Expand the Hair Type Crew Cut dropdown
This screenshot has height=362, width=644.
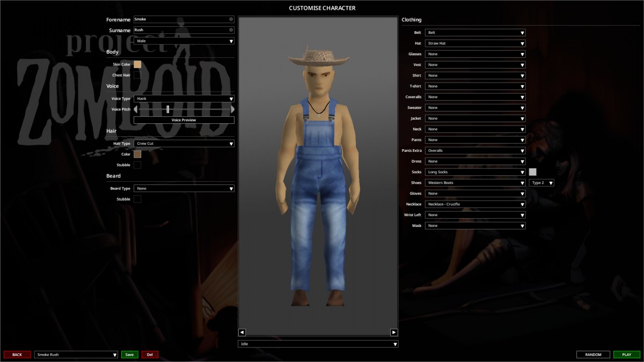(184, 144)
